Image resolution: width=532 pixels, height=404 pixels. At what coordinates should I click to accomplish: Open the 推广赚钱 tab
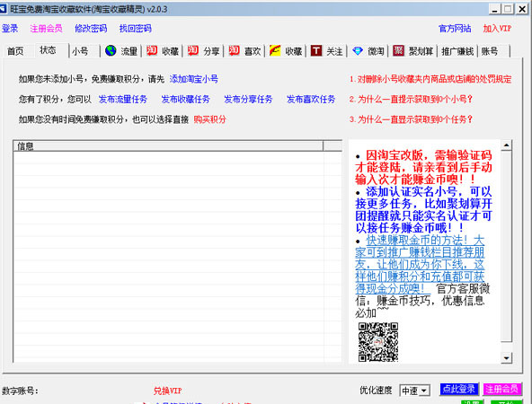point(457,51)
